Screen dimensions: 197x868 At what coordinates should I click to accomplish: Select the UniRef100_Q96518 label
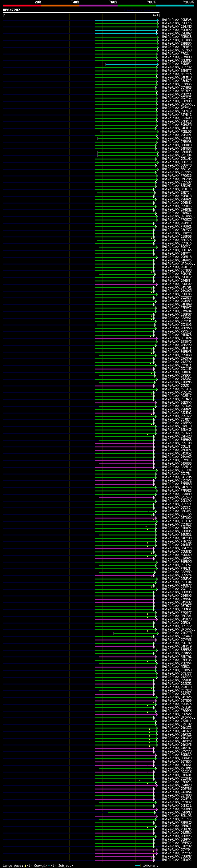[176, 257]
